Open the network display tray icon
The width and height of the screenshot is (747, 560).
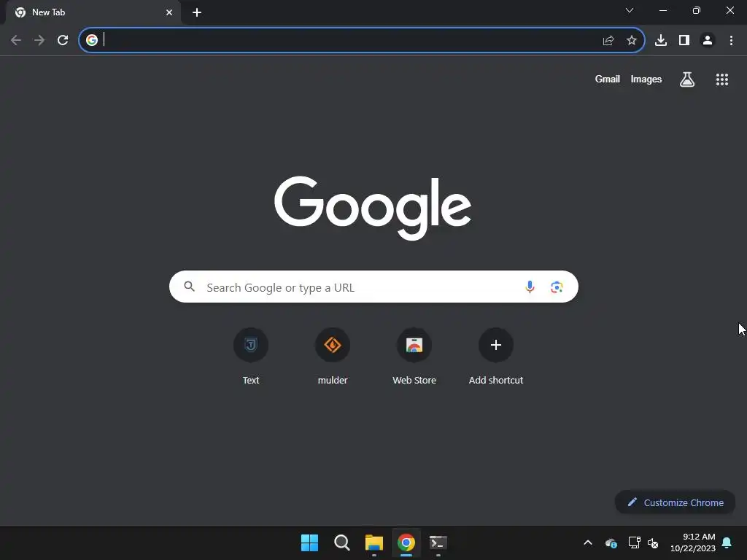(634, 542)
